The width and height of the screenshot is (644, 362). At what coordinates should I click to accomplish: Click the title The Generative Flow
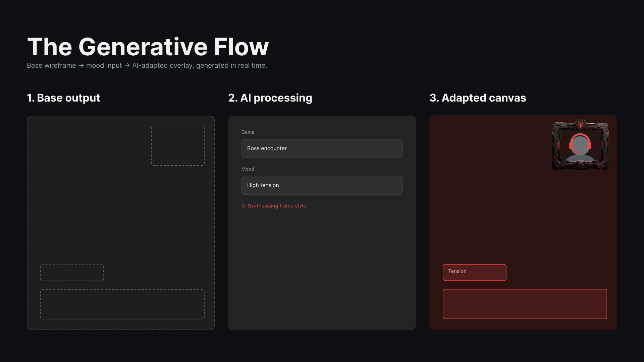point(148,47)
